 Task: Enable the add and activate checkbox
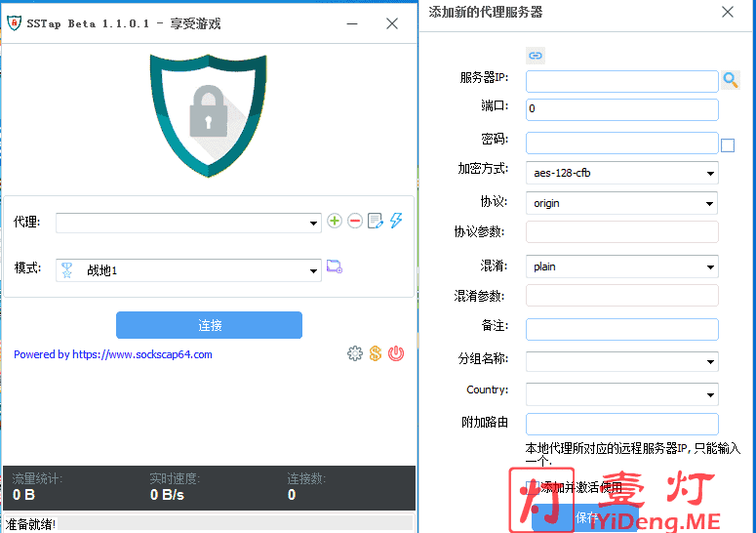pyautogui.click(x=532, y=486)
